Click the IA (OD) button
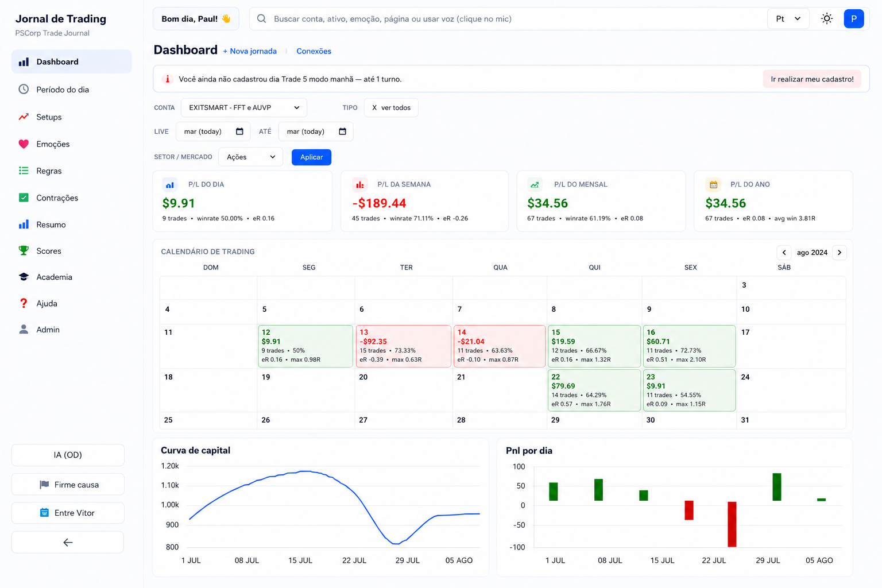This screenshot has width=882, height=588. (x=68, y=455)
